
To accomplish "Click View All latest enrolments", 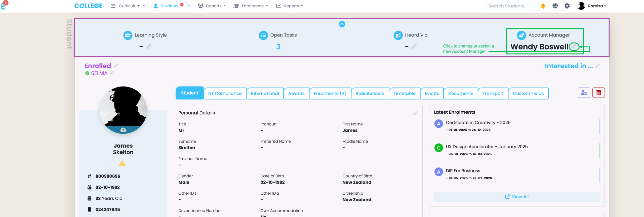I will click(x=517, y=197).
